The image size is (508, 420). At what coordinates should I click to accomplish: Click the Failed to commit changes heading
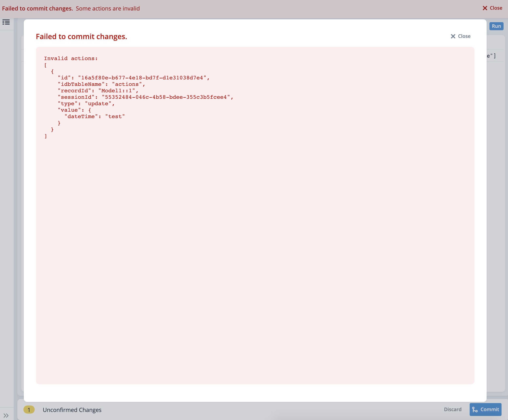click(82, 36)
